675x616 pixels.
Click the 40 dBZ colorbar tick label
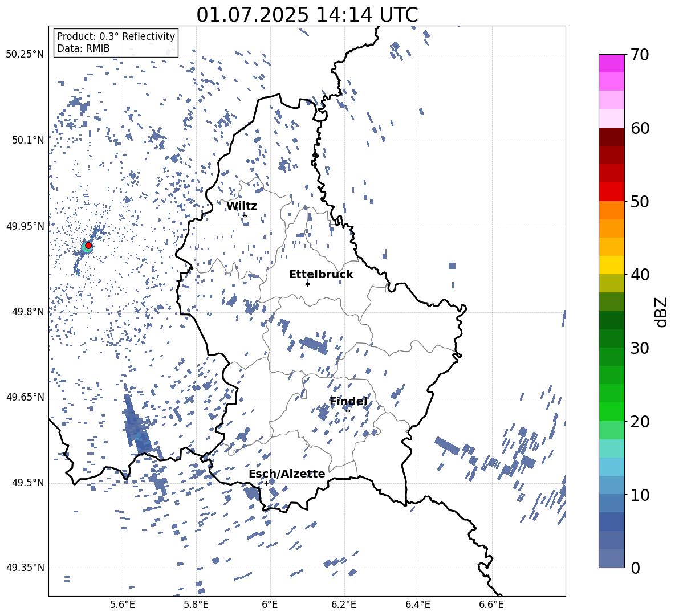click(x=640, y=275)
